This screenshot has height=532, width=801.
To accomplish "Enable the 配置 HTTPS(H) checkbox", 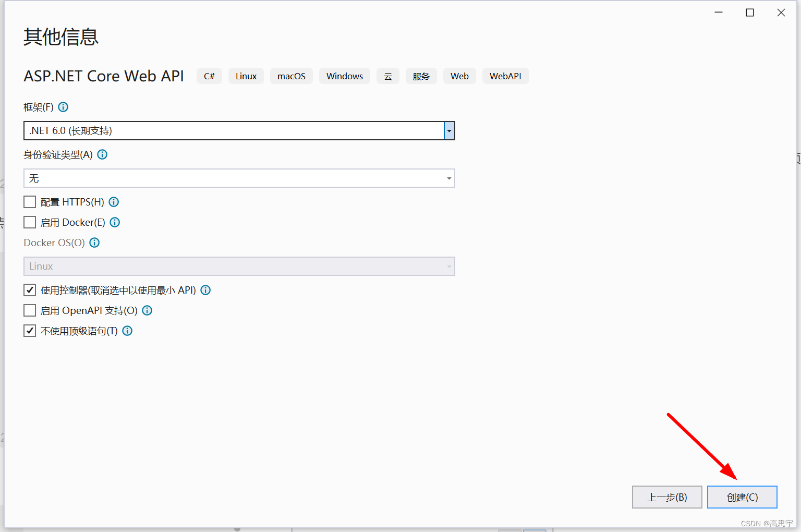I will pos(30,202).
